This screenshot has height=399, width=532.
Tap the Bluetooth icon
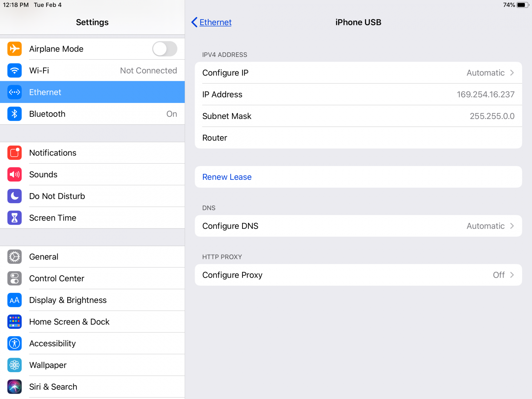point(14,114)
